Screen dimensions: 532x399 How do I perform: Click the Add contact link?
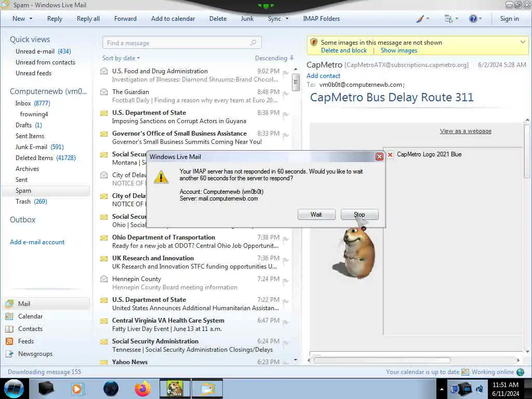323,76
